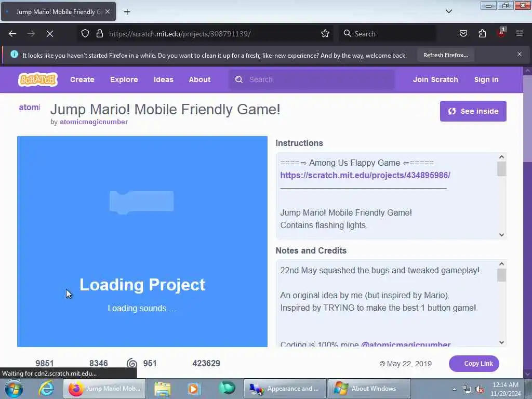The image size is (532, 399).
Task: Open the Ideas menu item
Action: point(164,79)
